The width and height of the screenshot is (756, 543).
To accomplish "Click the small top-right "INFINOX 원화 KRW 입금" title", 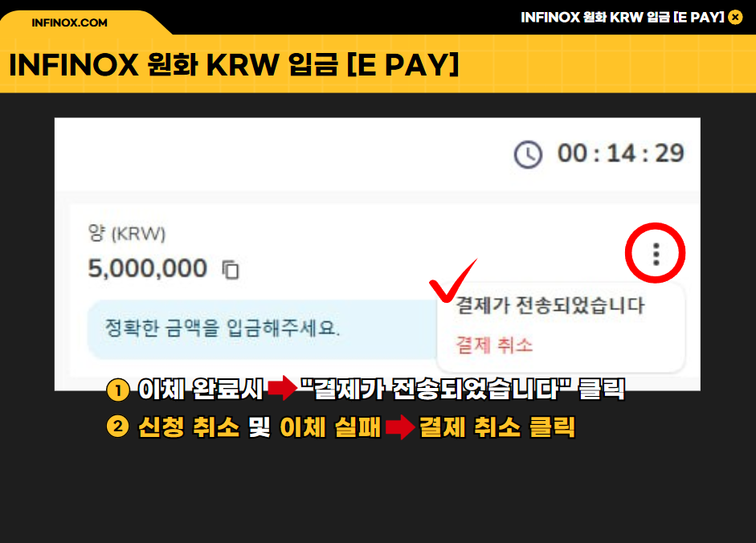I will 623,18.
